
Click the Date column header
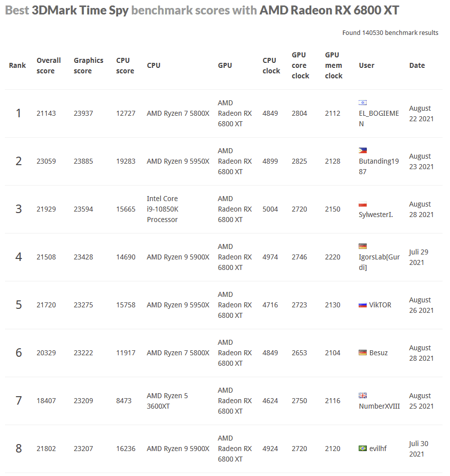click(417, 65)
